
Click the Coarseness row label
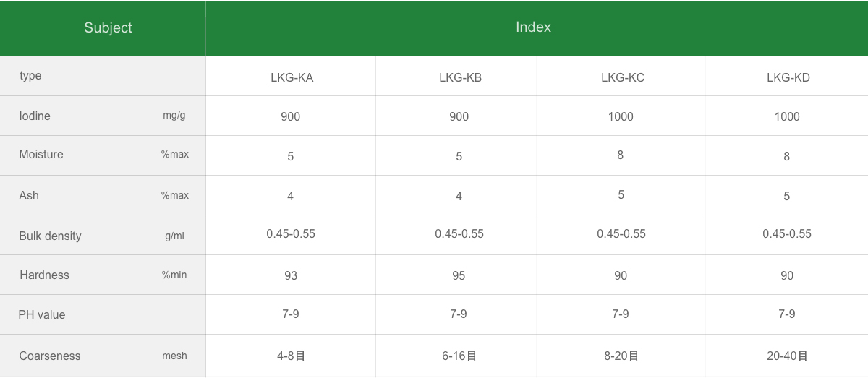point(50,356)
